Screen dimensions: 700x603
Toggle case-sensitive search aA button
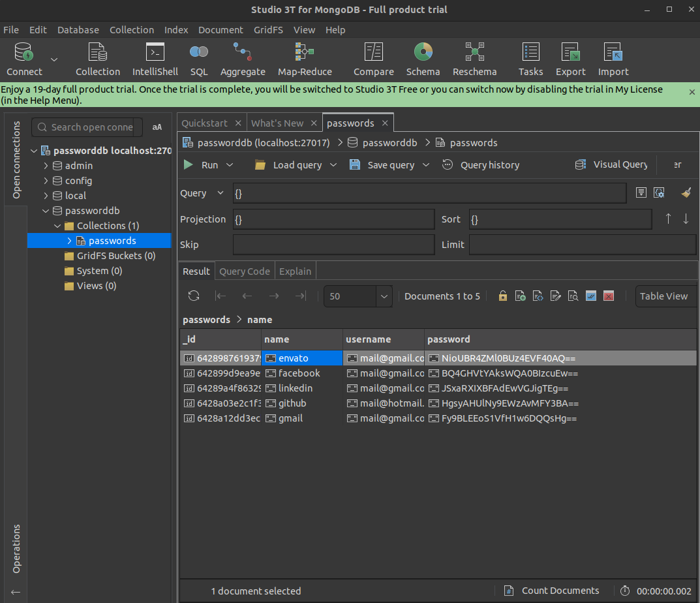(157, 127)
